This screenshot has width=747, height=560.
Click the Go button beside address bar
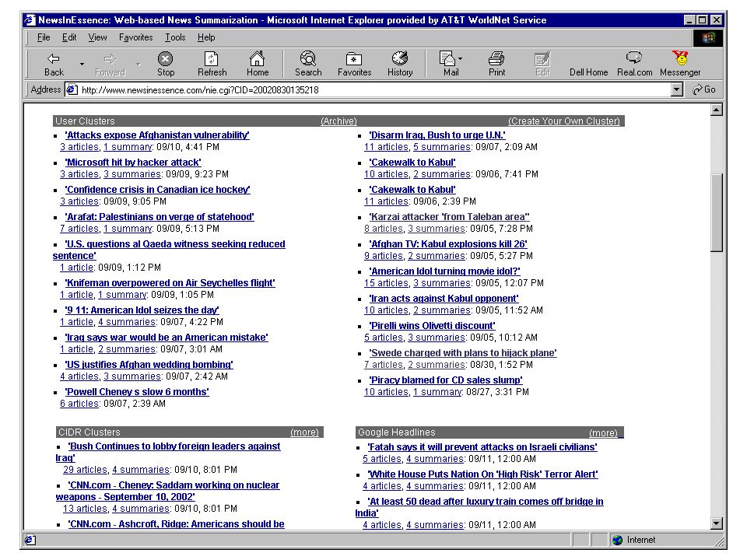[704, 89]
